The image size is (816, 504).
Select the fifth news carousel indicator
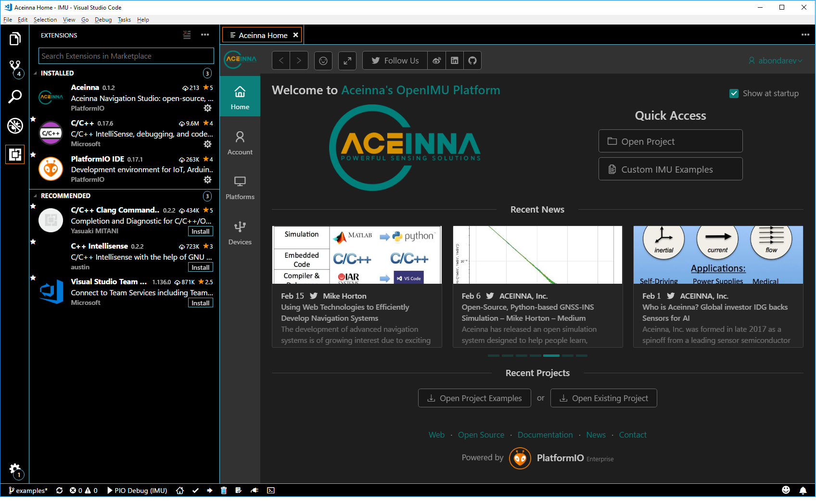click(x=551, y=355)
